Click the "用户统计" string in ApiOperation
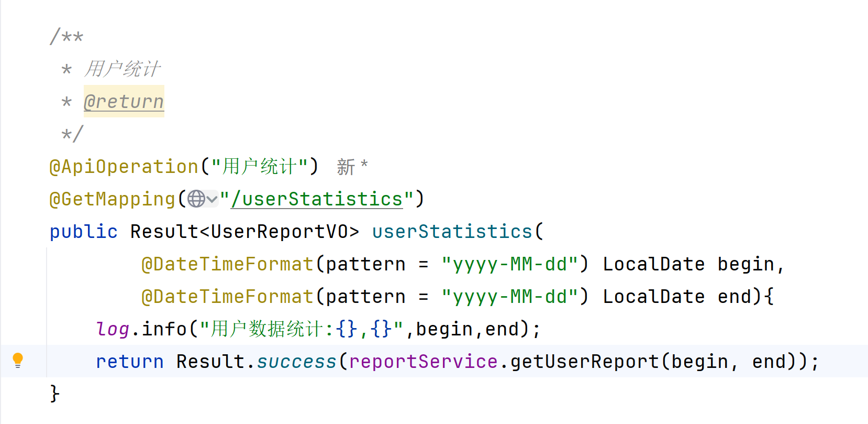This screenshot has width=868, height=424. [x=260, y=167]
